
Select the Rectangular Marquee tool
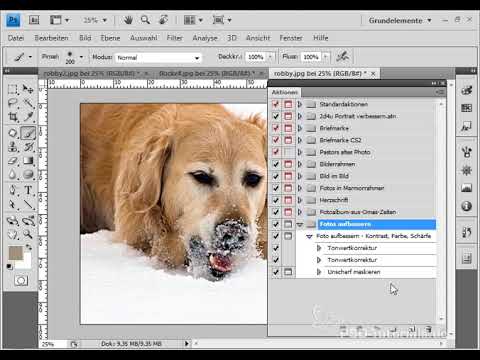(13, 89)
